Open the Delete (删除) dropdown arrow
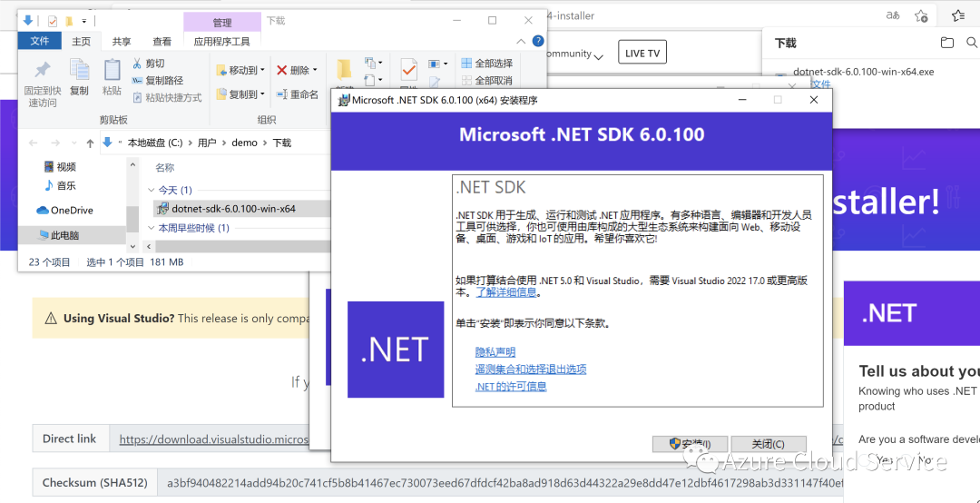Screen dimensions: 980x503 tap(315, 69)
